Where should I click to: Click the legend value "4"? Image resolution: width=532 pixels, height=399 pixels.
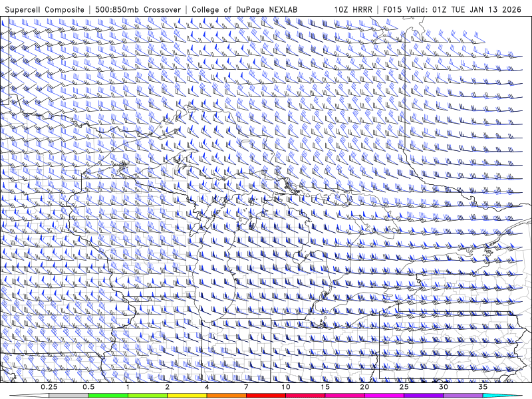pos(207,387)
